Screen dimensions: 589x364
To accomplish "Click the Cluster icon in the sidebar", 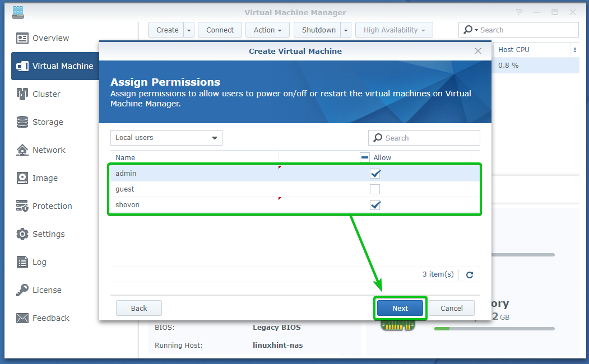I will click(x=22, y=94).
